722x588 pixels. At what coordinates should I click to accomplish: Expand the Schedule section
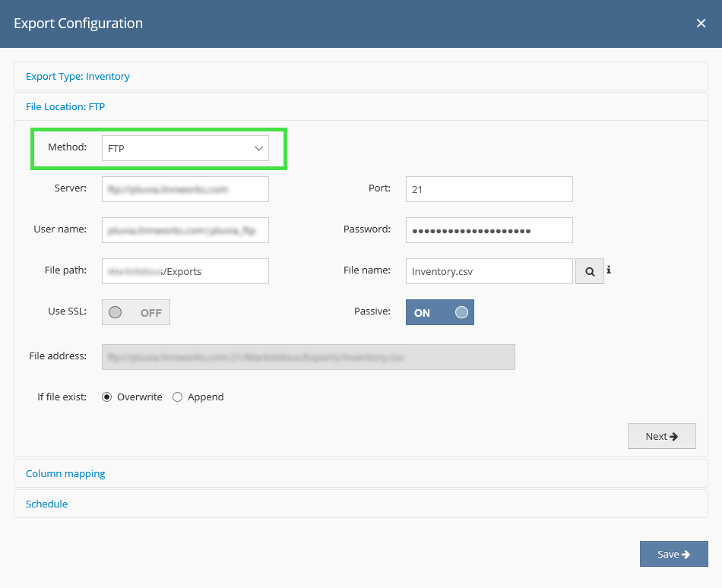(46, 504)
